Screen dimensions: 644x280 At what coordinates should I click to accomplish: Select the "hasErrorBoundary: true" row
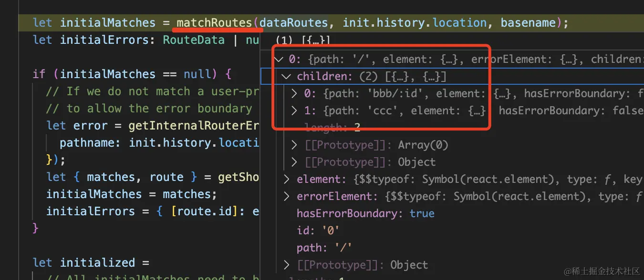(x=365, y=213)
